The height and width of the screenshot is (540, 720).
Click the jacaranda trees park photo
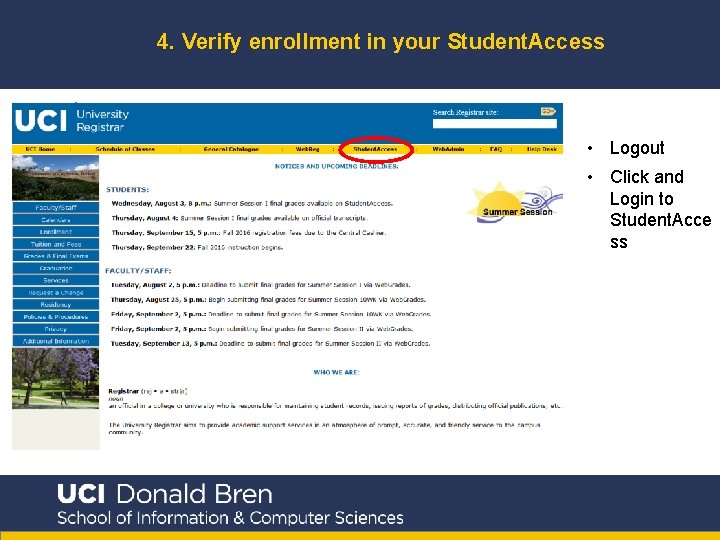56,378
